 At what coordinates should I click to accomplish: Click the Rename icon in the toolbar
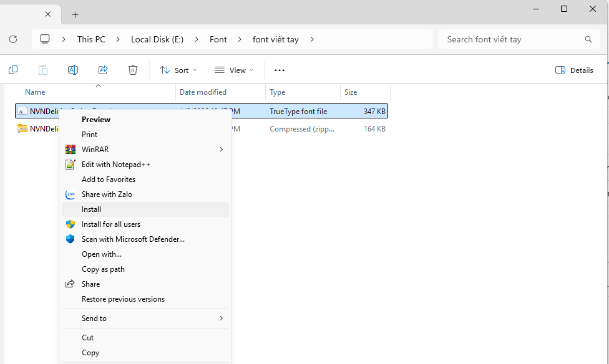(x=73, y=70)
